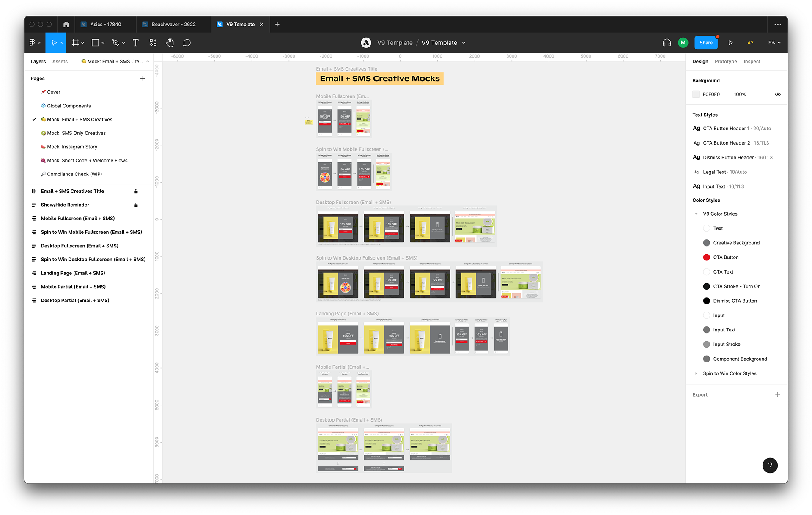The width and height of the screenshot is (812, 515).
Task: Add a new page with plus
Action: 143,79
